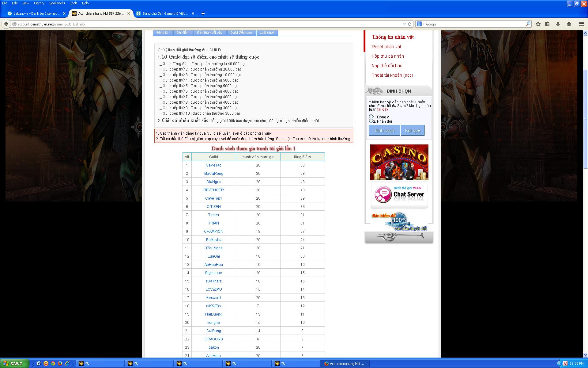Open the File menu
588x368 pixels.
coord(5,3)
